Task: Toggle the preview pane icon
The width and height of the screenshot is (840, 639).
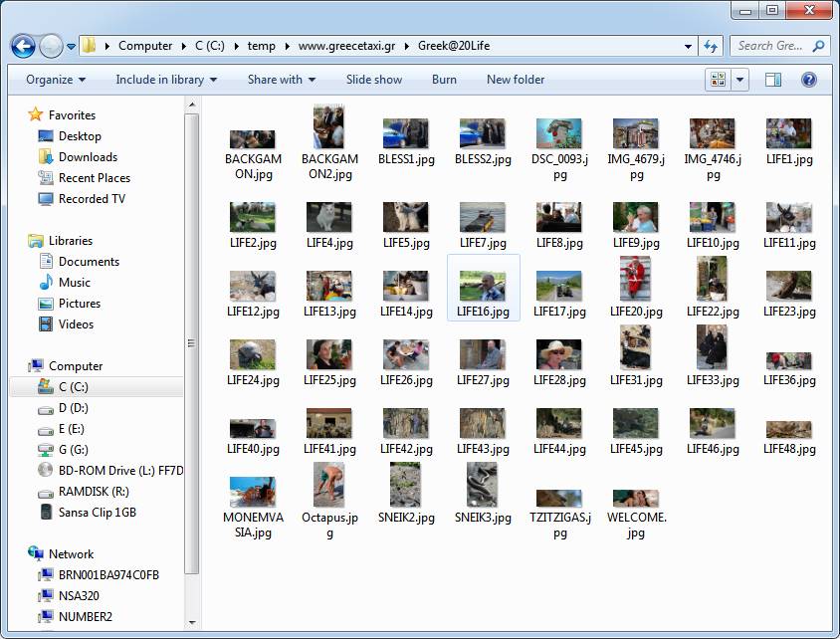Action: pyautogui.click(x=772, y=80)
